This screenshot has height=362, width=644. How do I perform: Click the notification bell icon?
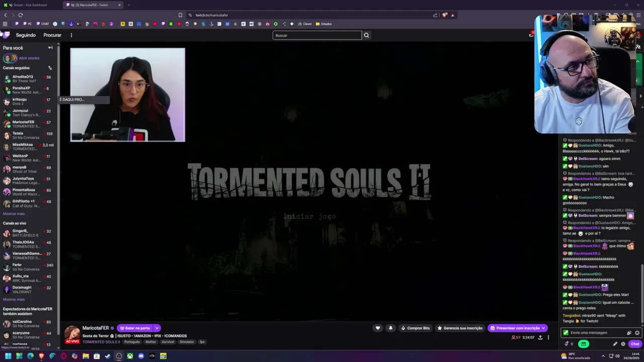tap(390, 328)
